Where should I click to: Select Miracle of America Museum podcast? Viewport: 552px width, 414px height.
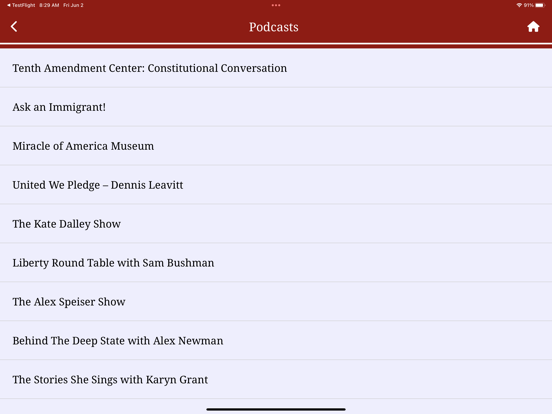pyautogui.click(x=276, y=146)
